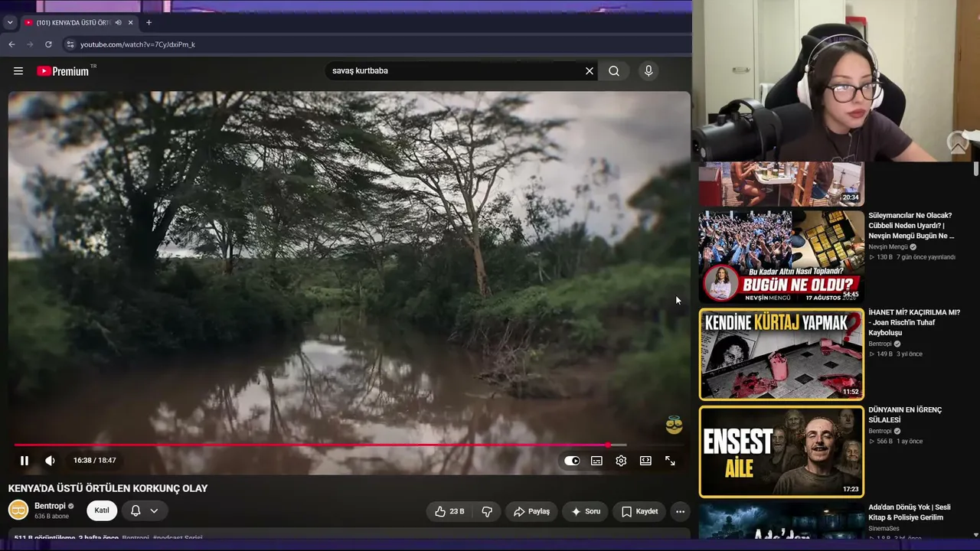Image resolution: width=980 pixels, height=551 pixels.
Task: Open the player settings gear
Action: click(x=621, y=461)
